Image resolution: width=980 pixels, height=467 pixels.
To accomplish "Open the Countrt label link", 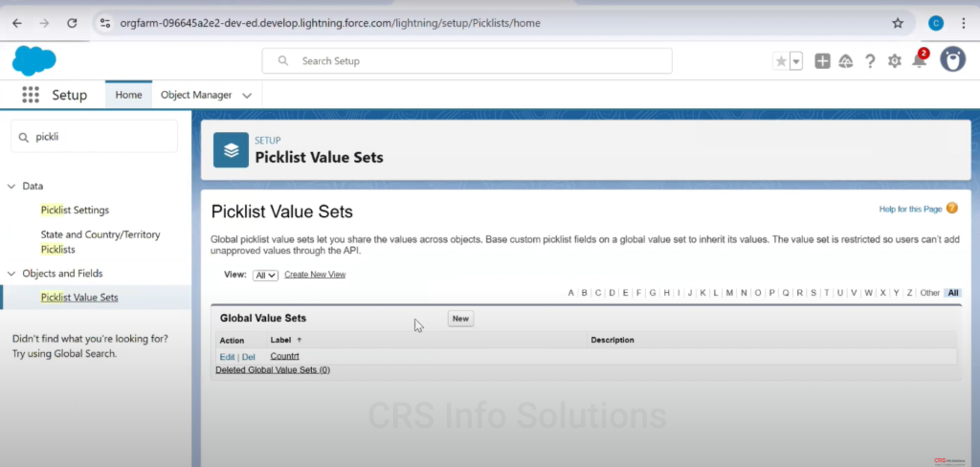I will [284, 356].
